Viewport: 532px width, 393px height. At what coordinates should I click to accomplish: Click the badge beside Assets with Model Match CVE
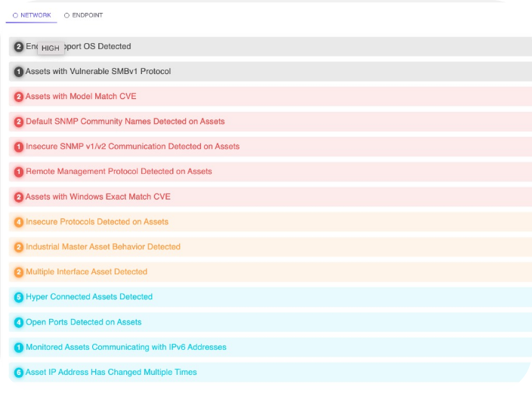19,97
